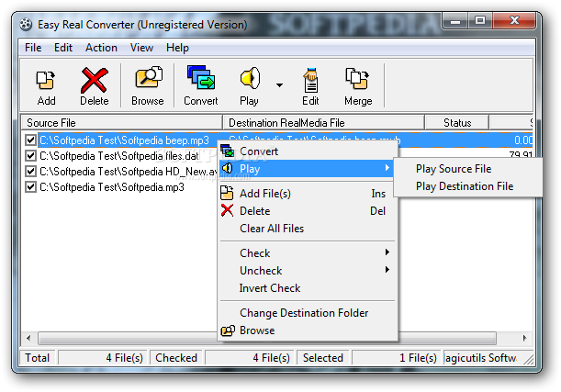561x392 pixels.
Task: Open the Help menu
Action: (x=177, y=48)
